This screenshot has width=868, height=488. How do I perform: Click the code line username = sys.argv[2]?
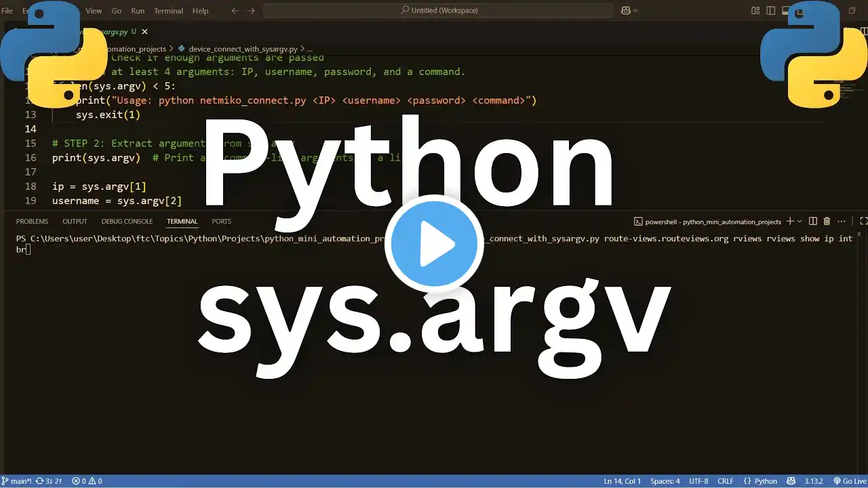[117, 201]
